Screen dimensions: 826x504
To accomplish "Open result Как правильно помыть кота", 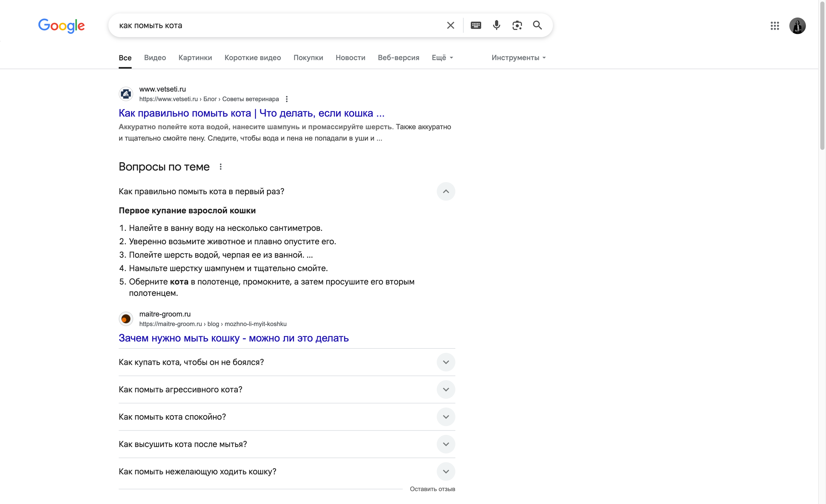I will [x=251, y=113].
